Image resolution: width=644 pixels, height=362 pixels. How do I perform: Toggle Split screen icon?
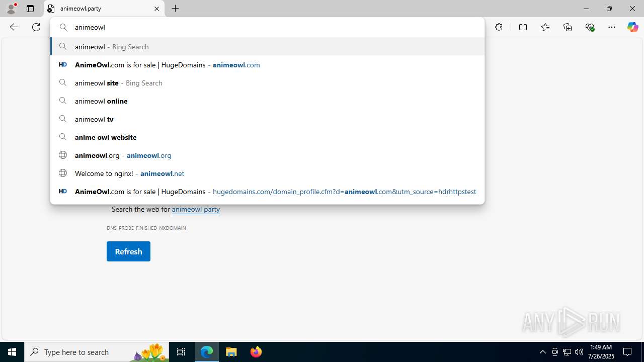(x=523, y=27)
